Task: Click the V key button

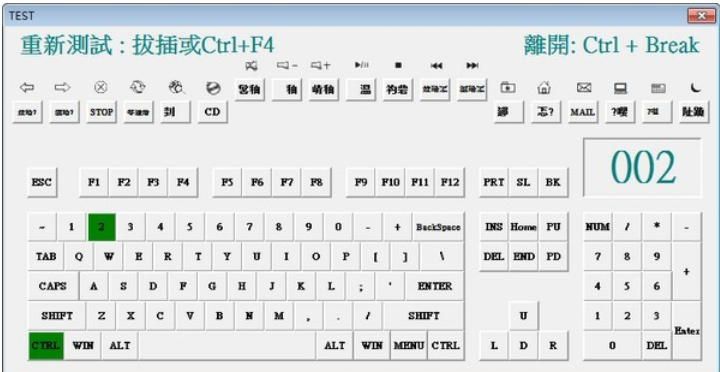Action: pos(190,316)
